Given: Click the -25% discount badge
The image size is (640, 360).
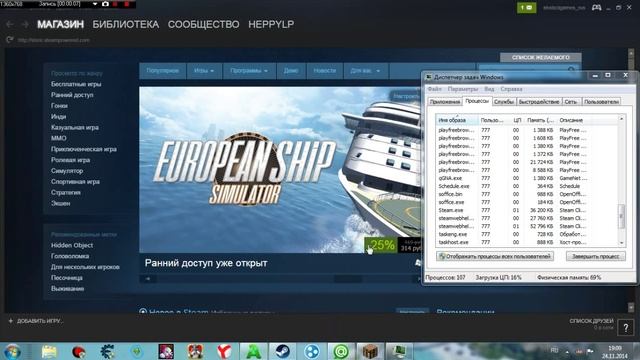Looking at the screenshot, I should (381, 245).
